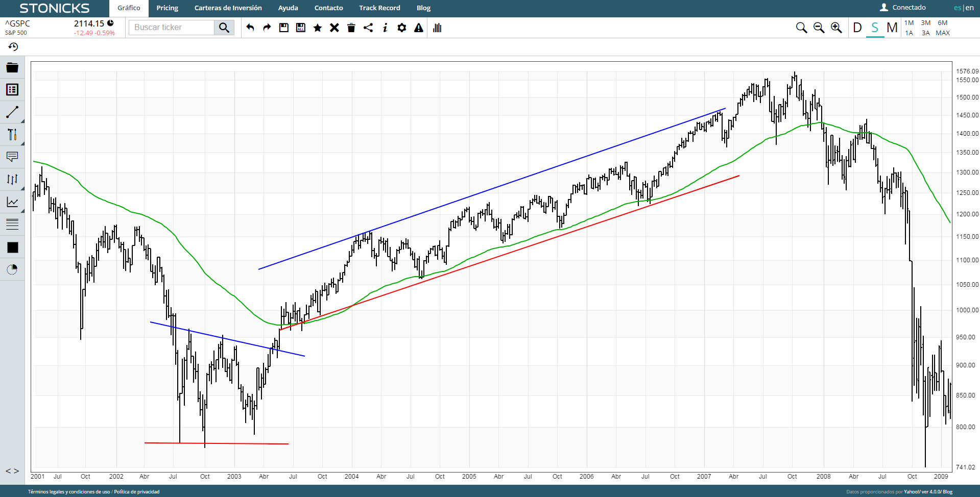Click the trash bin icon

(x=351, y=28)
